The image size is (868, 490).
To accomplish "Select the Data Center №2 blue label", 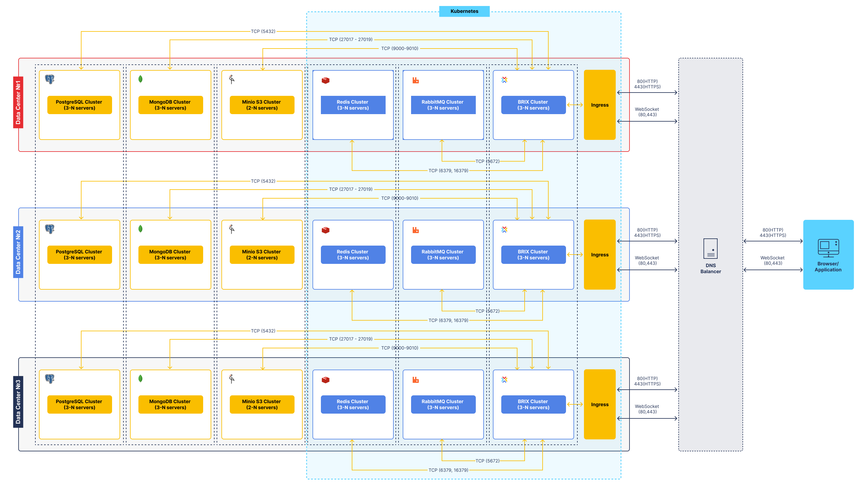I will pyautogui.click(x=18, y=252).
